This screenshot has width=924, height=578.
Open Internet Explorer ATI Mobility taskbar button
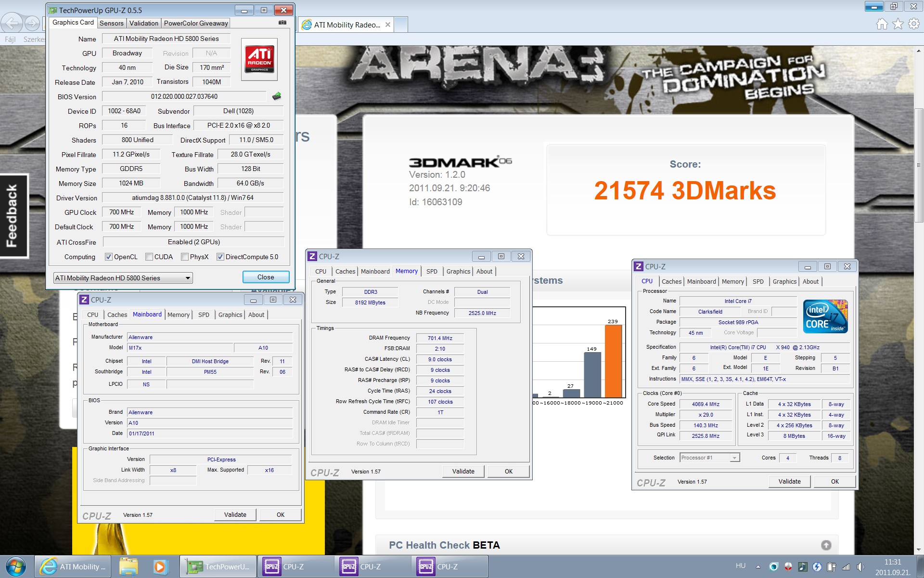73,566
